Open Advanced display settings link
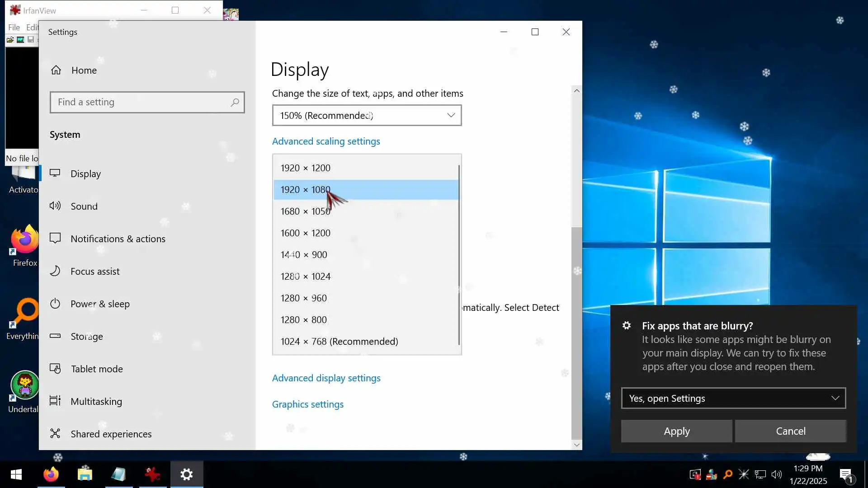Screen dimensions: 868x488 tap(326, 378)
